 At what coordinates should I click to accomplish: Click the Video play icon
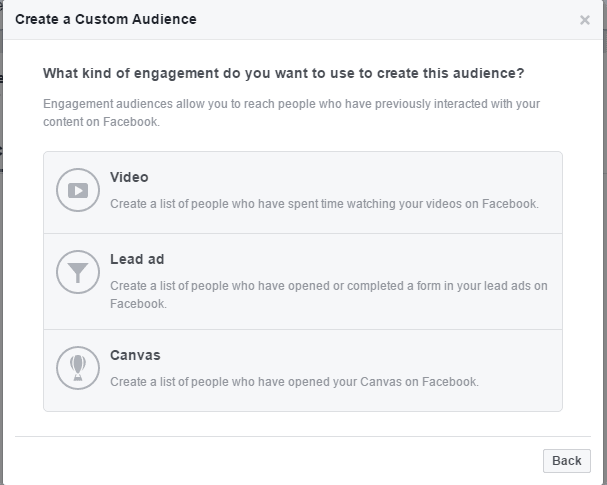point(78,190)
